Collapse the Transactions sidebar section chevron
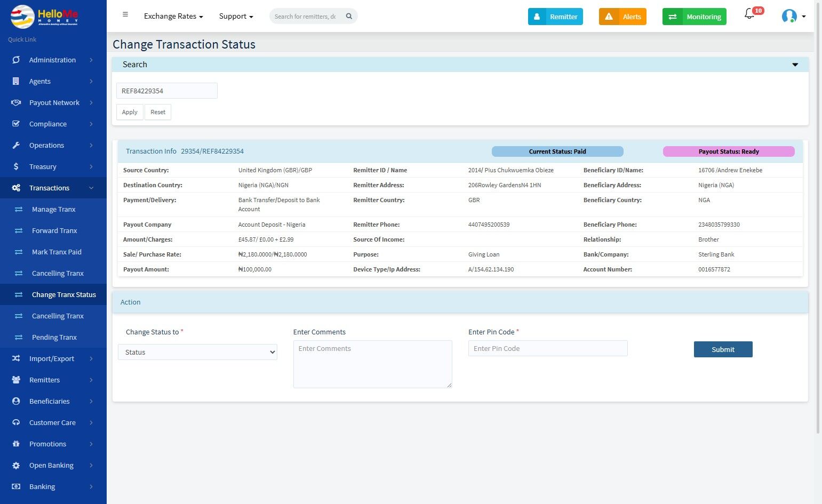The height and width of the screenshot is (504, 822). click(91, 188)
